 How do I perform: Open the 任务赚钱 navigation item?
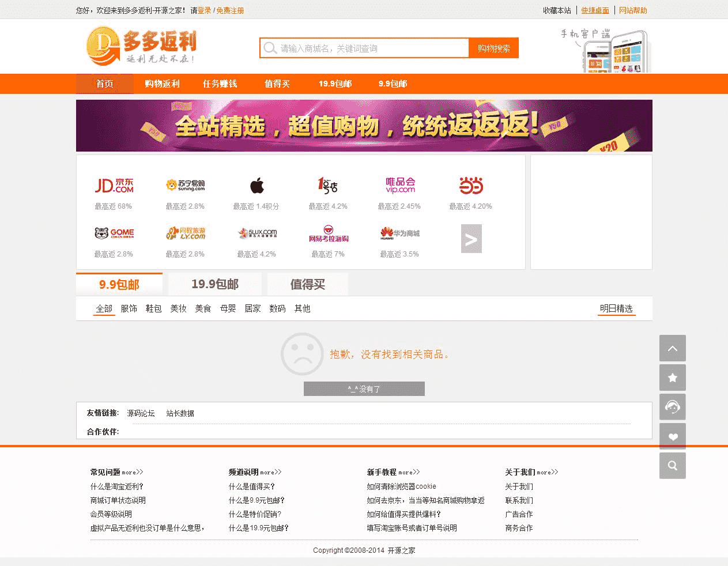click(x=220, y=84)
